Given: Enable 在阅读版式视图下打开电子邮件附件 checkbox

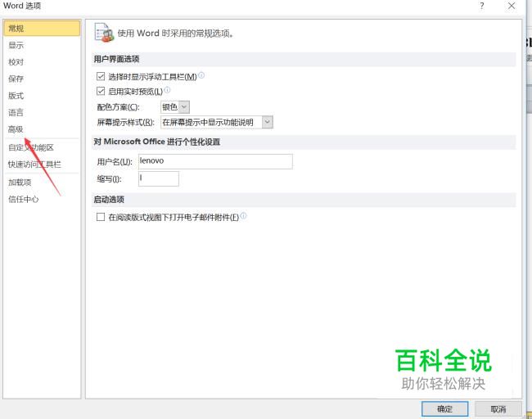Looking at the screenshot, I should tap(101, 217).
